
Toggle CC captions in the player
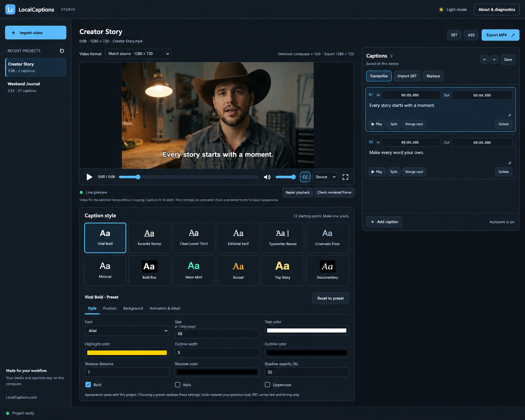(305, 177)
